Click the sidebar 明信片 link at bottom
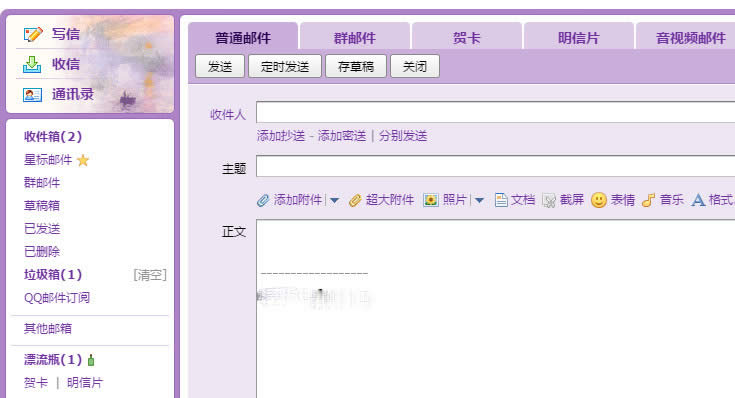Viewport: 735px width, 398px height. 84,383
